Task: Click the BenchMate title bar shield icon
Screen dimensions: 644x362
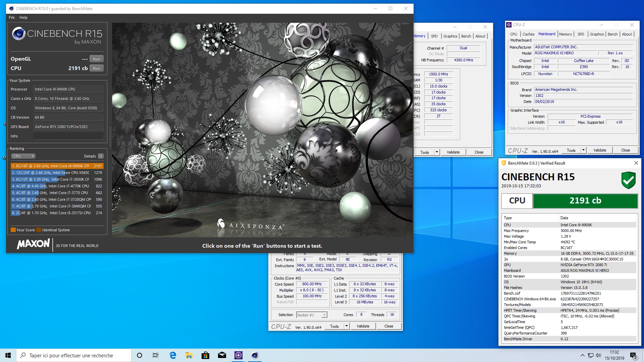Action: 503,163
